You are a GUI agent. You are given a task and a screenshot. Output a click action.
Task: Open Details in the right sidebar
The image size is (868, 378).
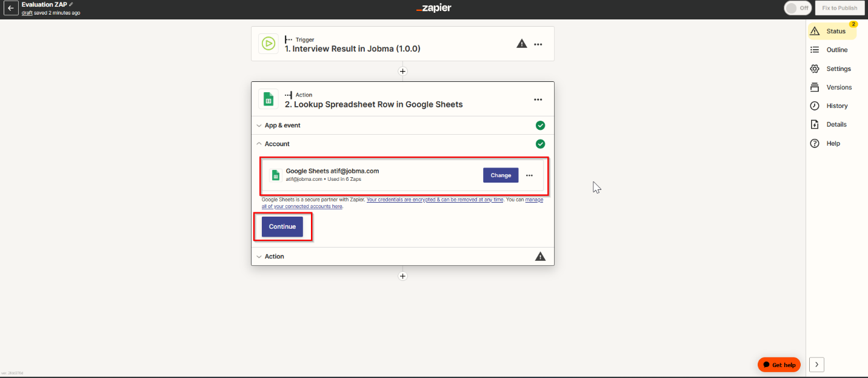coord(829,124)
